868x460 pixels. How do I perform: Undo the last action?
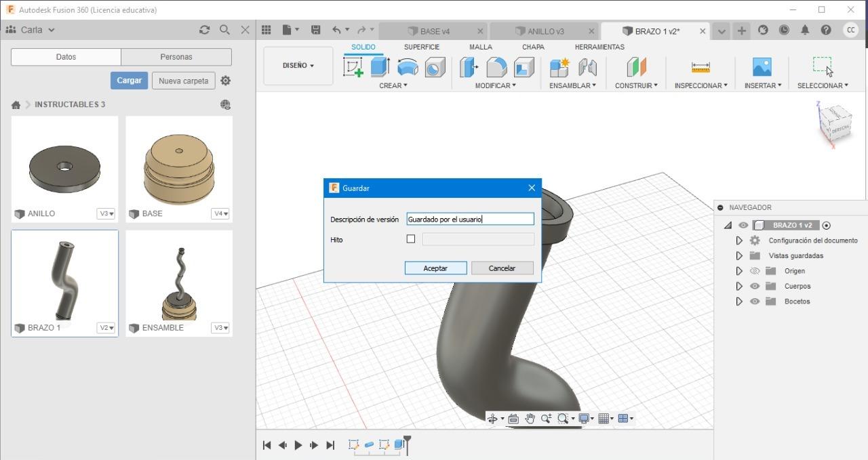[336, 30]
